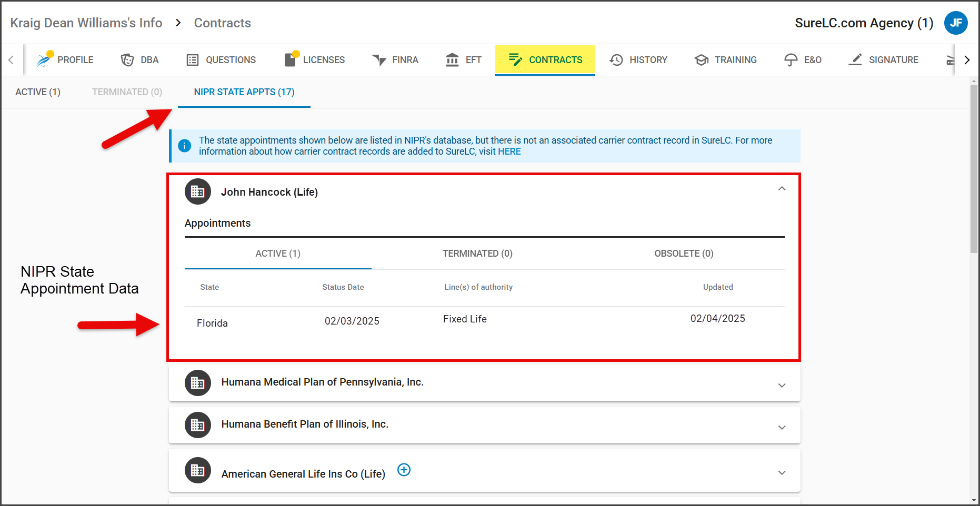Image resolution: width=980 pixels, height=506 pixels.
Task: Click the FINRA filter icon
Action: 379,60
